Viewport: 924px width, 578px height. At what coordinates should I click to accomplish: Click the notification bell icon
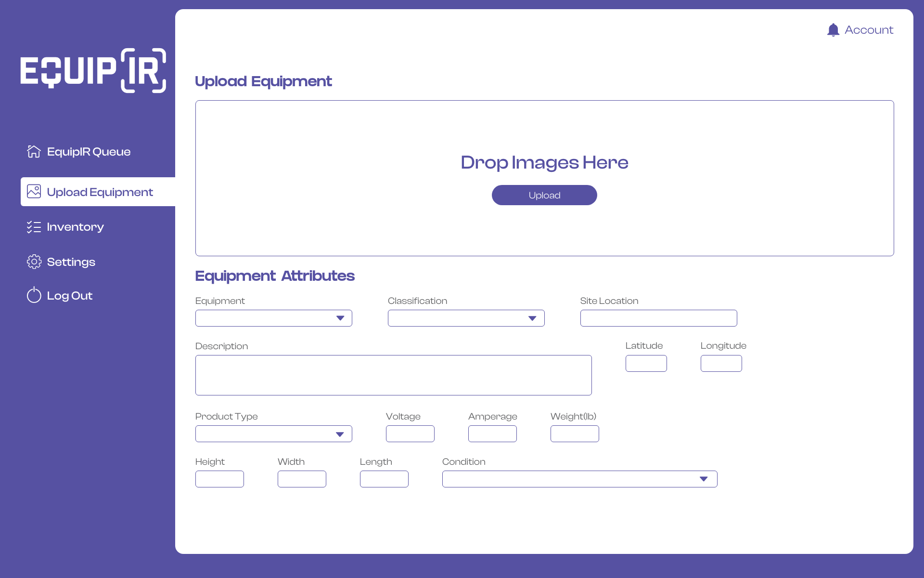tap(833, 30)
